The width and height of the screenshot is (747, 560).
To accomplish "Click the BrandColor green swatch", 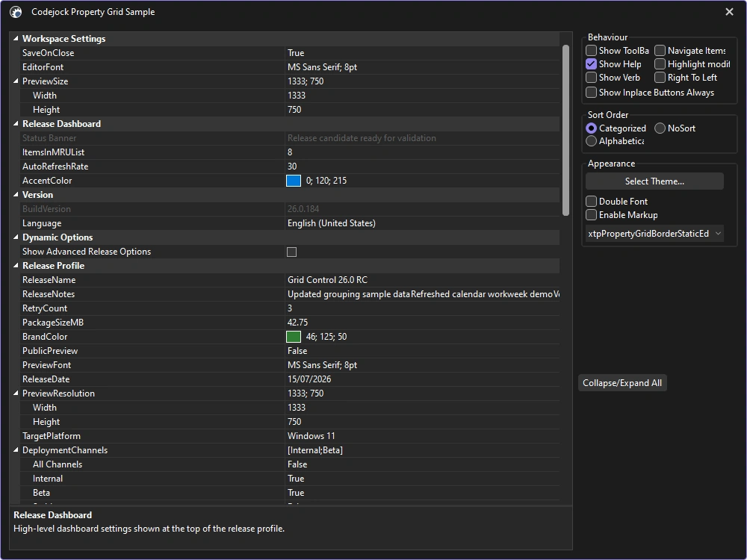I will coord(294,337).
